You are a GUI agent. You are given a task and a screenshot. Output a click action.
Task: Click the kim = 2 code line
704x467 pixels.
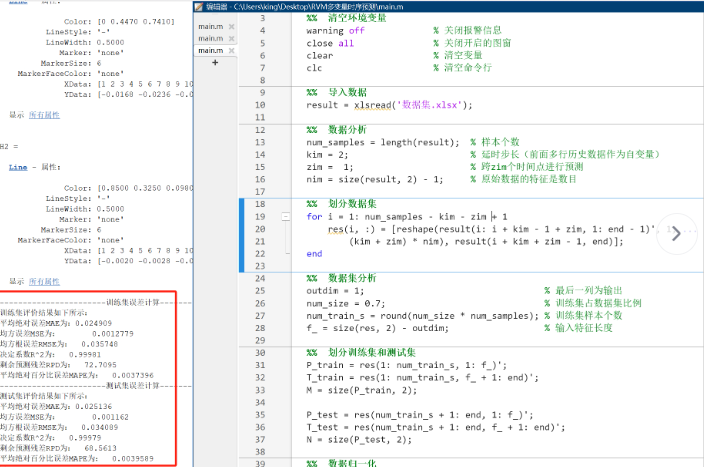[327, 155]
